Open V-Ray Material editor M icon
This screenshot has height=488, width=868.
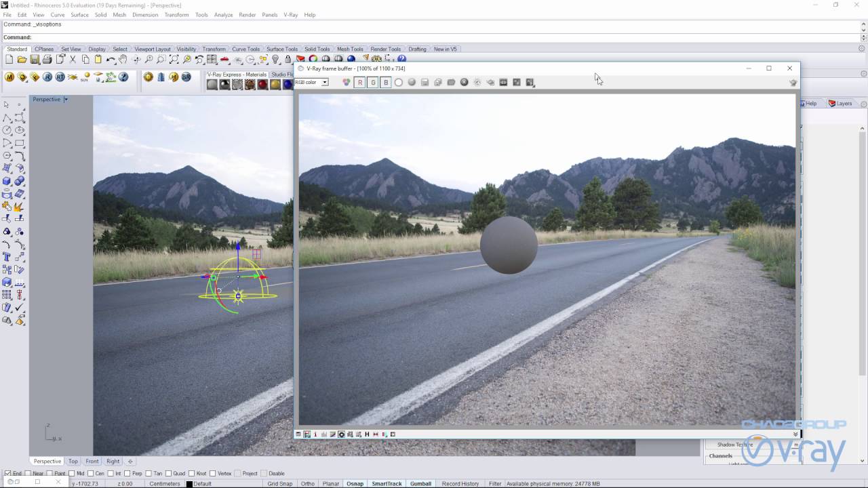point(9,77)
